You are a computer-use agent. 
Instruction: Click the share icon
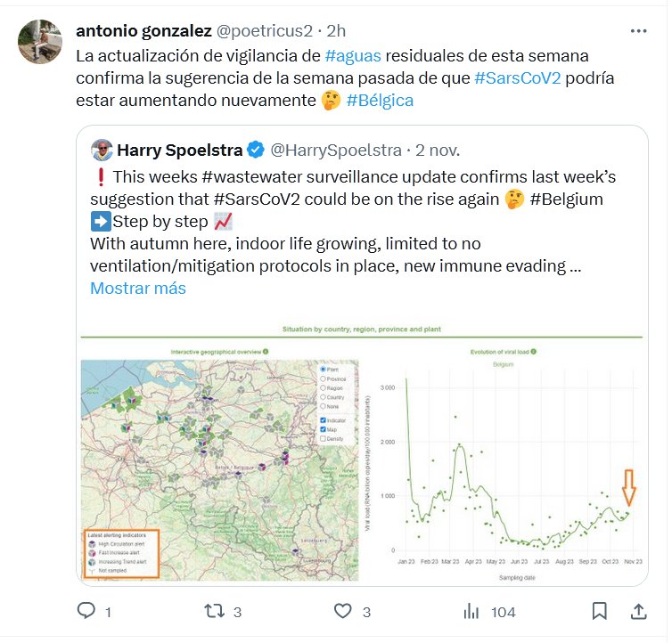(638, 611)
